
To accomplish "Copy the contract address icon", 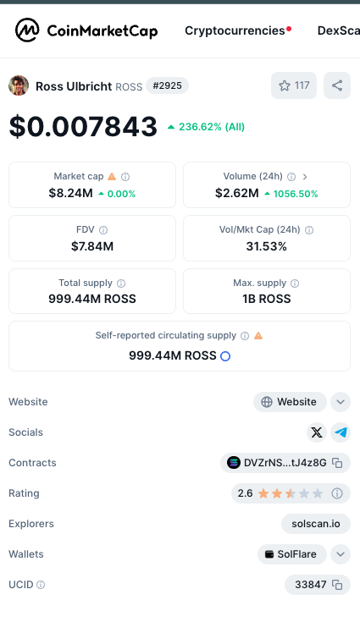I will point(337,463).
